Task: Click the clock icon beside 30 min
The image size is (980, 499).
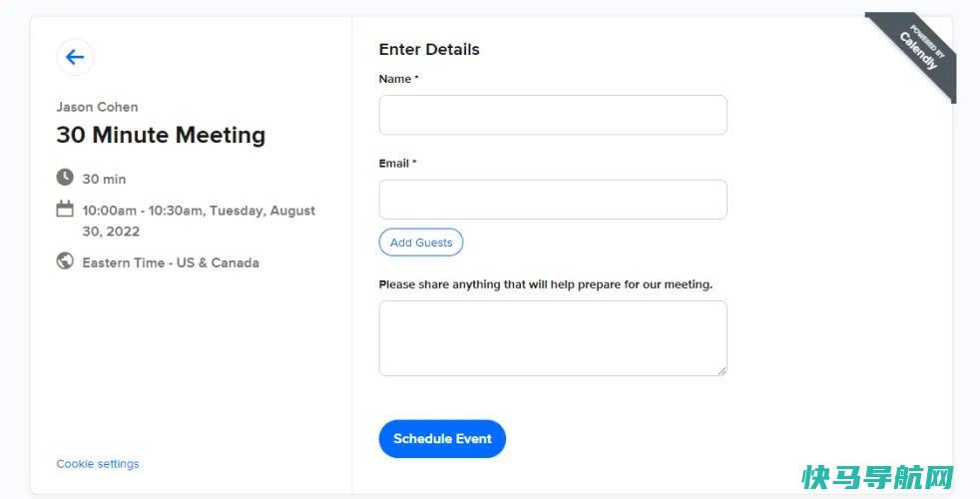Action: (65, 177)
